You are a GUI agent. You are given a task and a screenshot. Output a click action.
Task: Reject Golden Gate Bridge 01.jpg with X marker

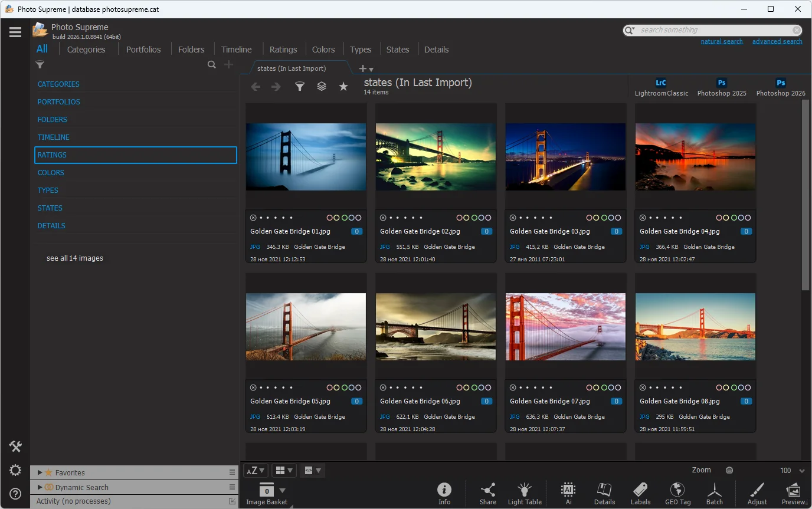pos(253,218)
